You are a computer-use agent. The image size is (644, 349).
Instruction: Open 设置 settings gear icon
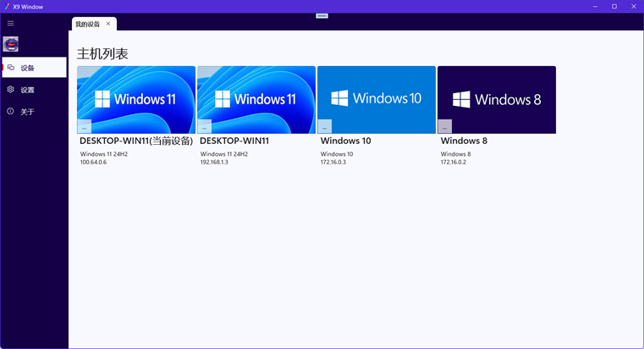coord(11,90)
